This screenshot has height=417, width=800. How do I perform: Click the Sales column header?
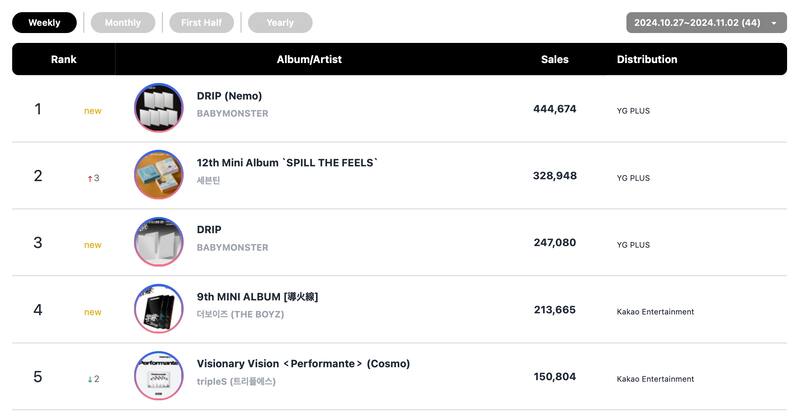554,59
